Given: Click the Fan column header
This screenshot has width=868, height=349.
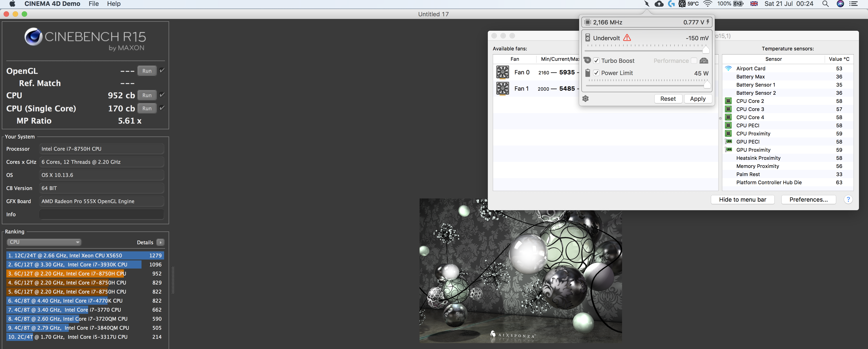Looking at the screenshot, I should pyautogui.click(x=514, y=59).
